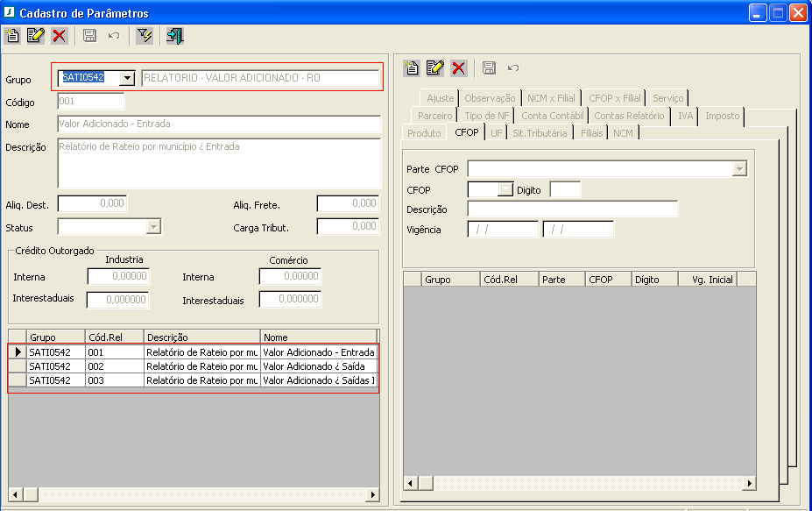Switch to the Contas Relatório tab

click(629, 116)
